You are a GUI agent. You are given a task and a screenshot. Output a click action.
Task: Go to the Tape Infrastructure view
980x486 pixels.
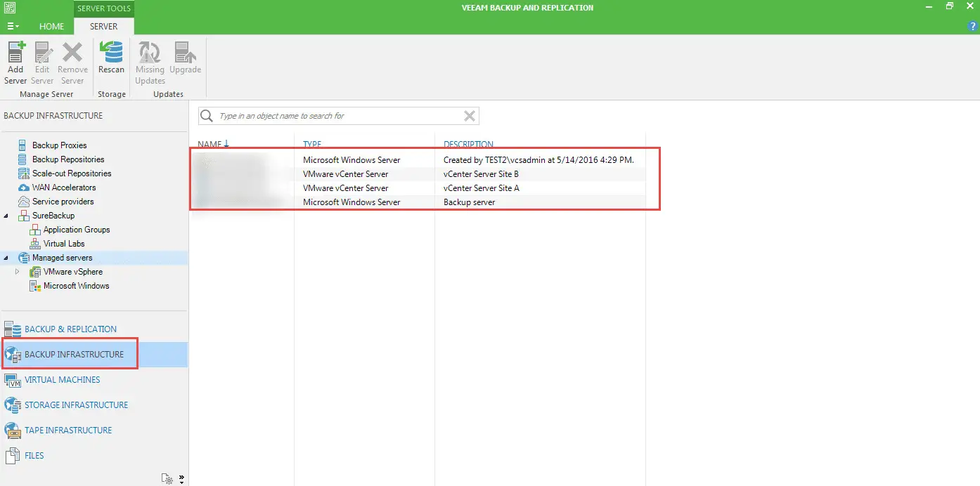pos(68,430)
